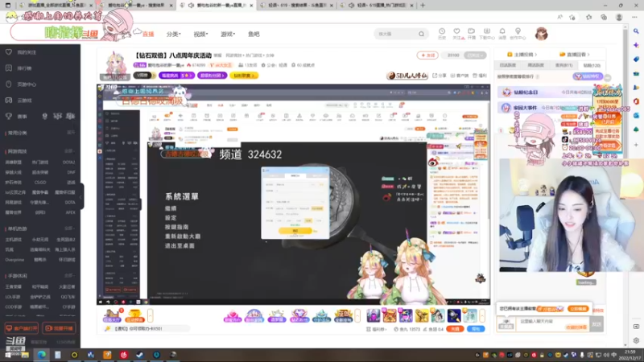Click the 开播 start-streaming icon

472,34
